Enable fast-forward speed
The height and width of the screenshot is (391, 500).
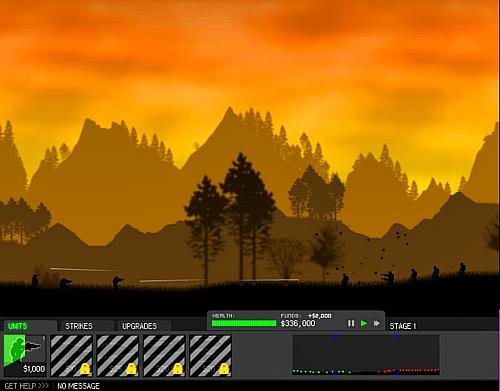pyautogui.click(x=377, y=323)
